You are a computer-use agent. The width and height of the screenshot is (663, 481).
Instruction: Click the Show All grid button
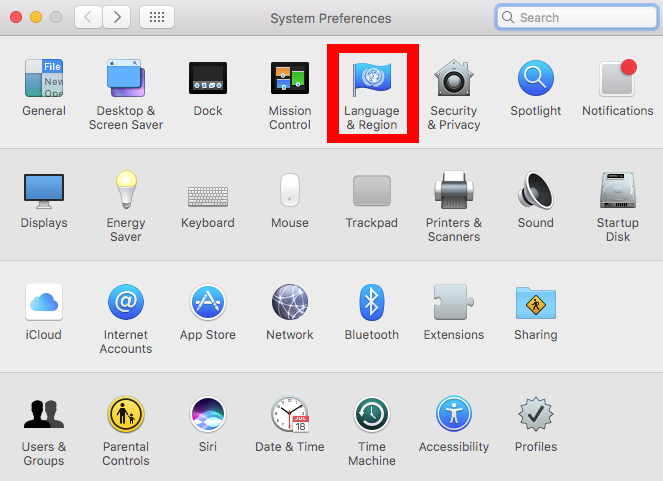[157, 17]
